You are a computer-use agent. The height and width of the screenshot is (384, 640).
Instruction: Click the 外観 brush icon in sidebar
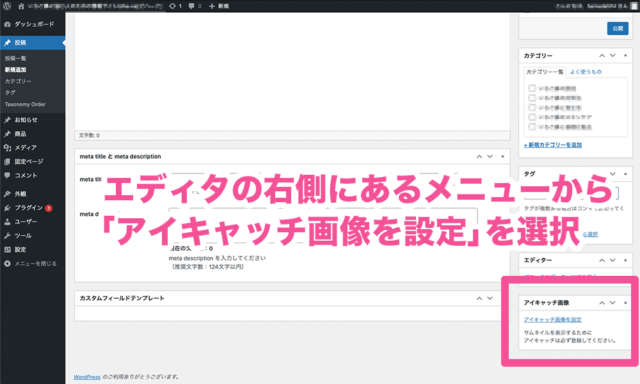coord(7,194)
